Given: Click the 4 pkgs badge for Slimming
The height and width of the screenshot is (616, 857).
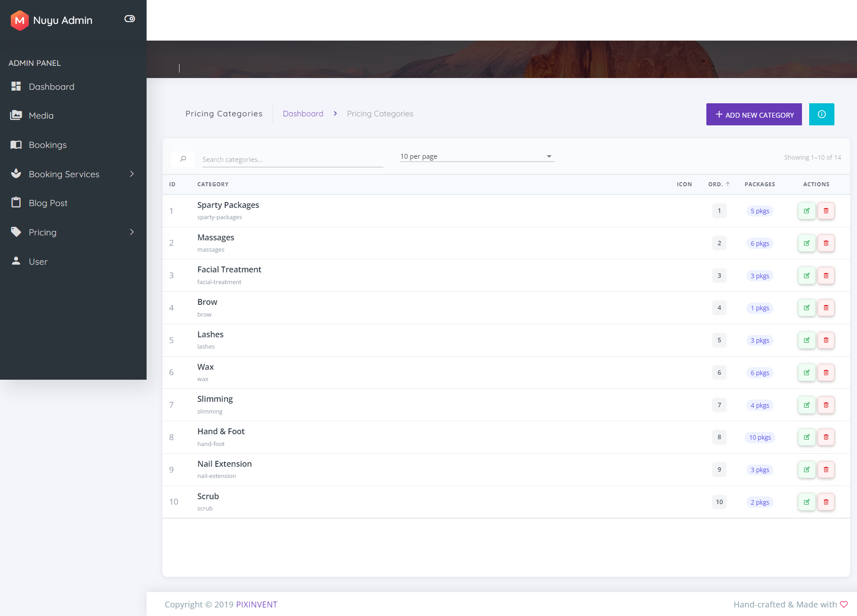Looking at the screenshot, I should point(760,405).
